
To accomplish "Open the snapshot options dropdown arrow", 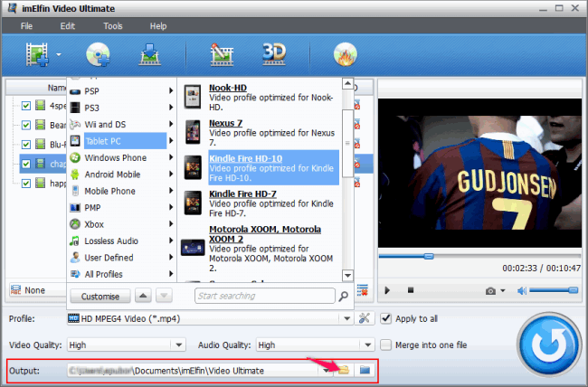I will pyautogui.click(x=503, y=290).
